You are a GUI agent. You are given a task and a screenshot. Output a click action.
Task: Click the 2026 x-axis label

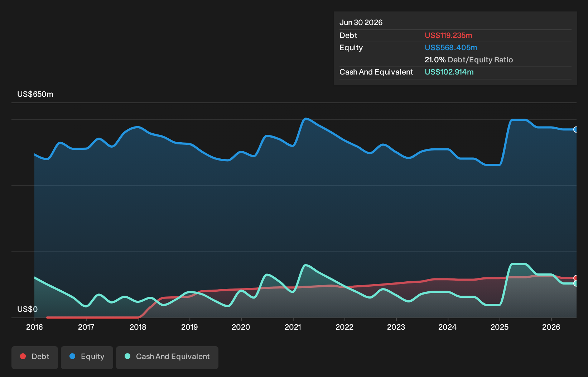(x=551, y=327)
